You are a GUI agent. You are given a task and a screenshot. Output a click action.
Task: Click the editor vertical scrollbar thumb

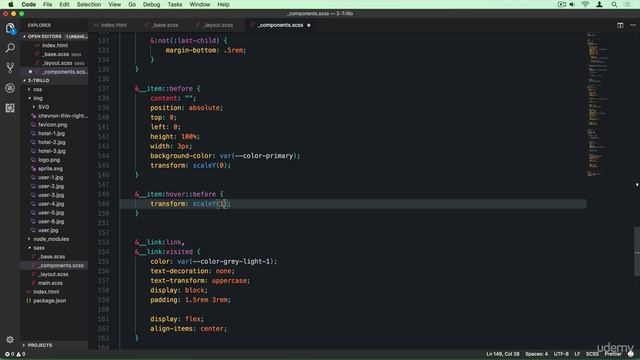coord(637,251)
